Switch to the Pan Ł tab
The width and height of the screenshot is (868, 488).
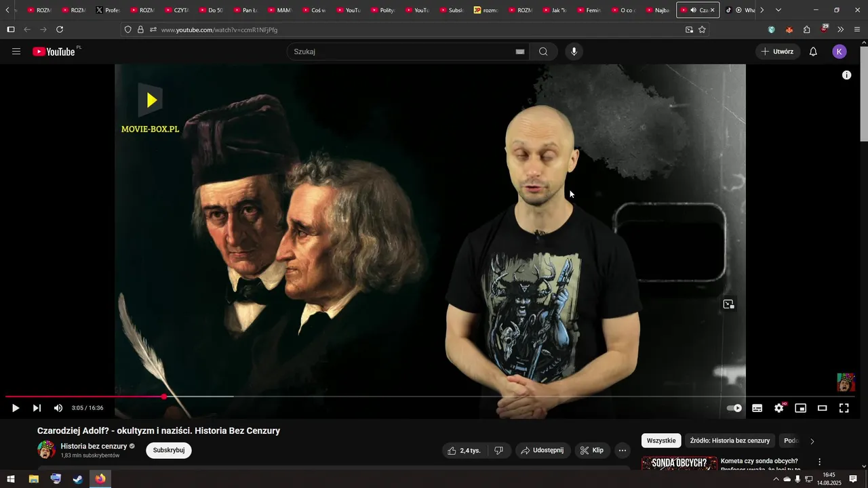pos(245,10)
